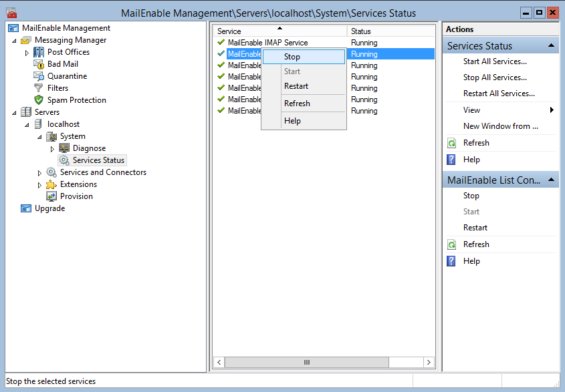Select Provision in the tree
Image resolution: width=565 pixels, height=392 pixels.
click(76, 196)
